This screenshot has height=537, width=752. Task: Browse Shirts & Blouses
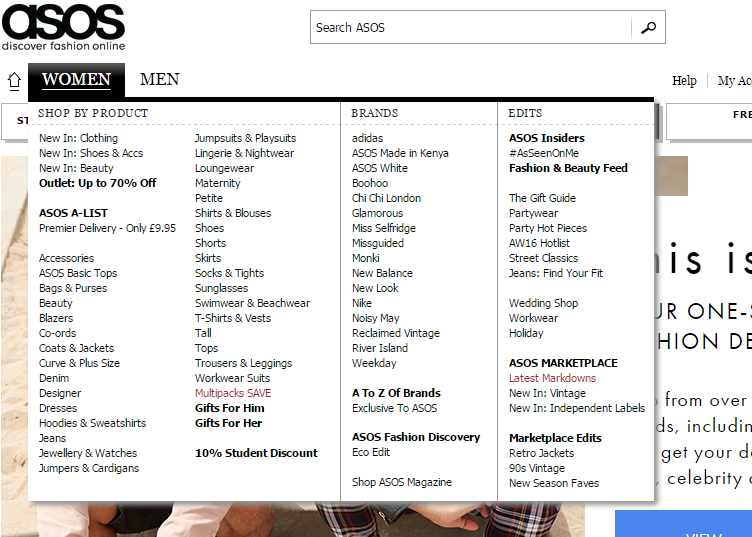(233, 213)
